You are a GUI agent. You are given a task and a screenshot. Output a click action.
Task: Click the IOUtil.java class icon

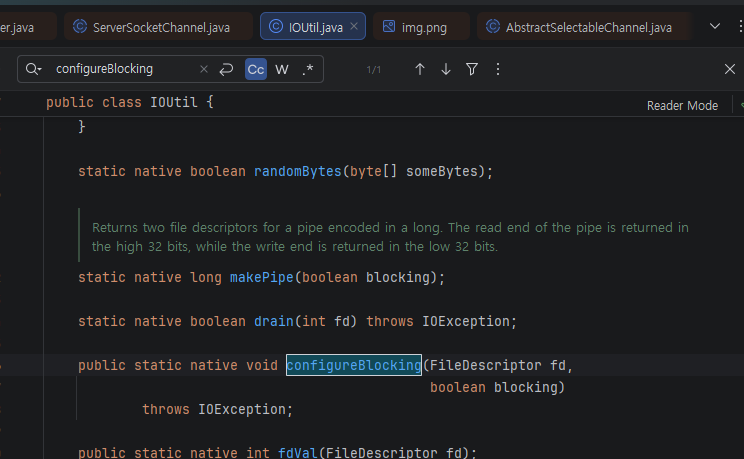pos(276,27)
